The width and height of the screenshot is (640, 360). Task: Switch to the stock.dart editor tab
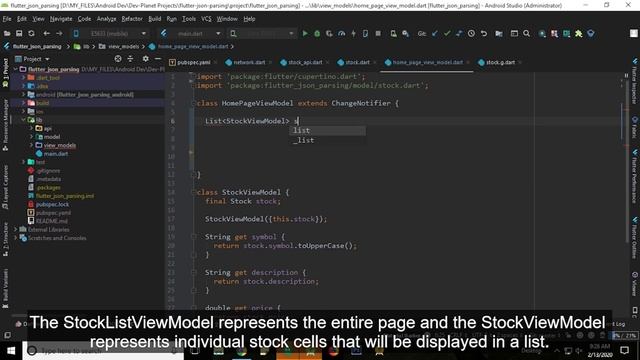coord(357,62)
